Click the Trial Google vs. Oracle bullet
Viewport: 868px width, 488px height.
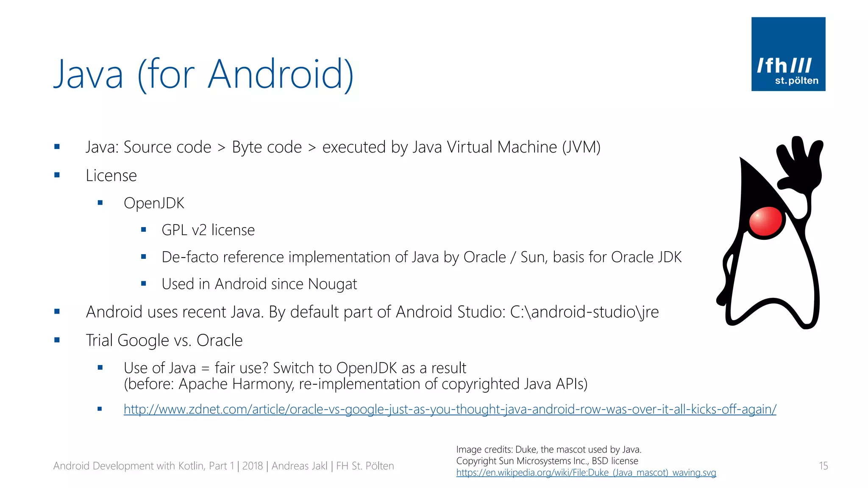(x=164, y=340)
